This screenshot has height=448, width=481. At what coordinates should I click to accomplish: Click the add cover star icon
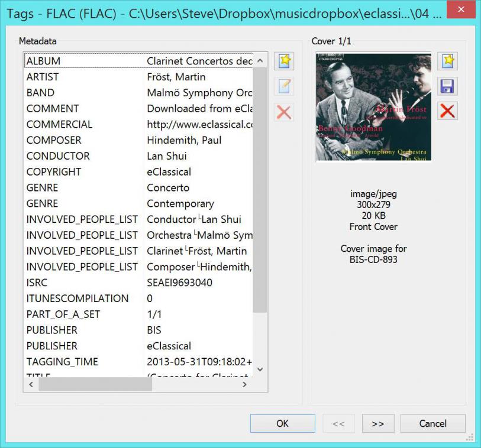(x=447, y=61)
